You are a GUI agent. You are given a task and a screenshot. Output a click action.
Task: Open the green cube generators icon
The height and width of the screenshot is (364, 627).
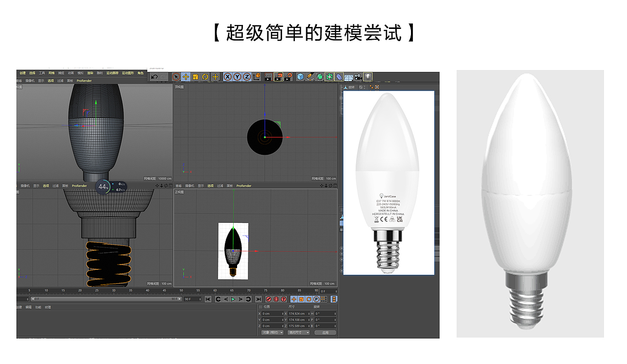(320, 77)
